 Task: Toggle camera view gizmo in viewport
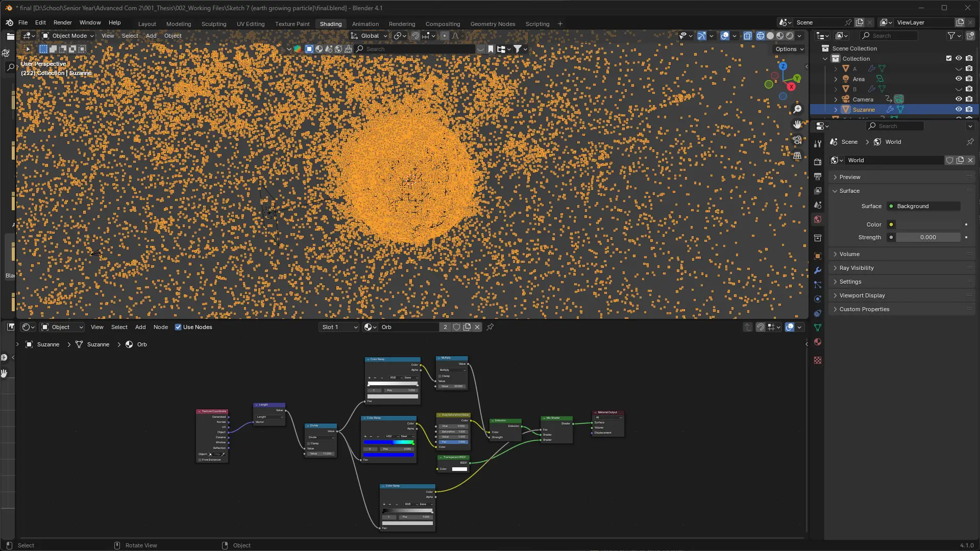[x=797, y=140]
